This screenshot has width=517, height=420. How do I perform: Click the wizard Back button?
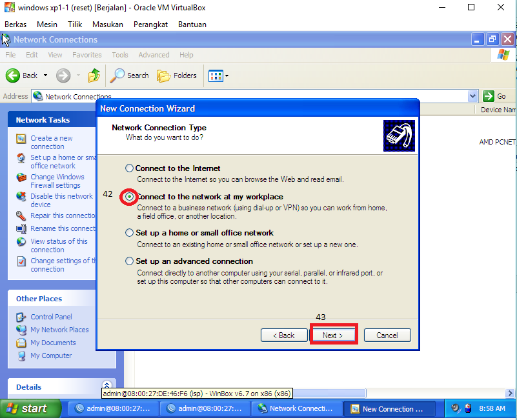pos(284,335)
